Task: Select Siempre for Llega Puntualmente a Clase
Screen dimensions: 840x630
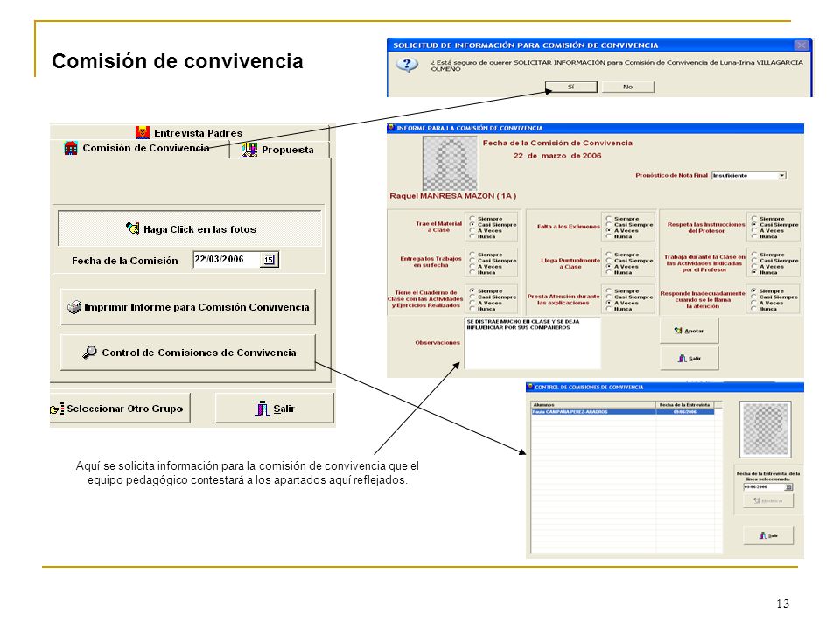Action: (x=609, y=255)
